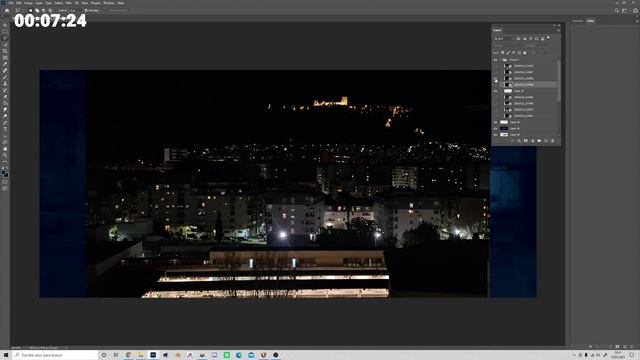Select the Clone Stamp tool
Screen dimensions: 640x360
pos(5,84)
